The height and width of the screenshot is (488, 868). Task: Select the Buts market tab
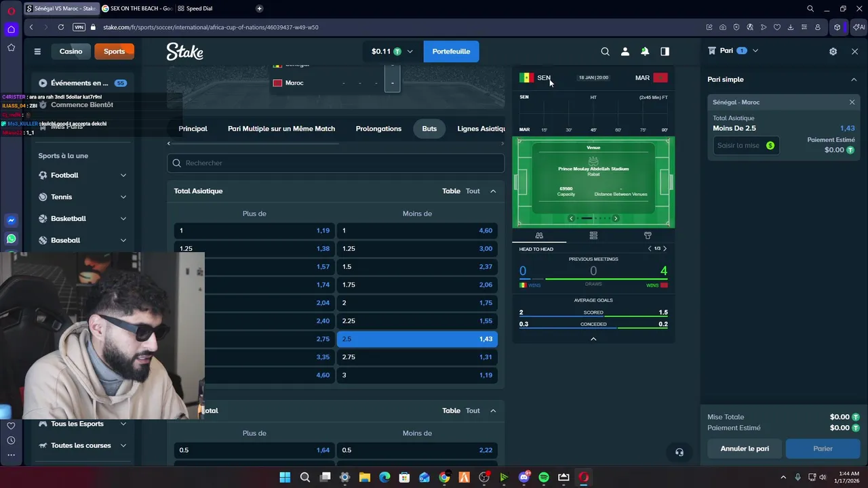click(429, 129)
